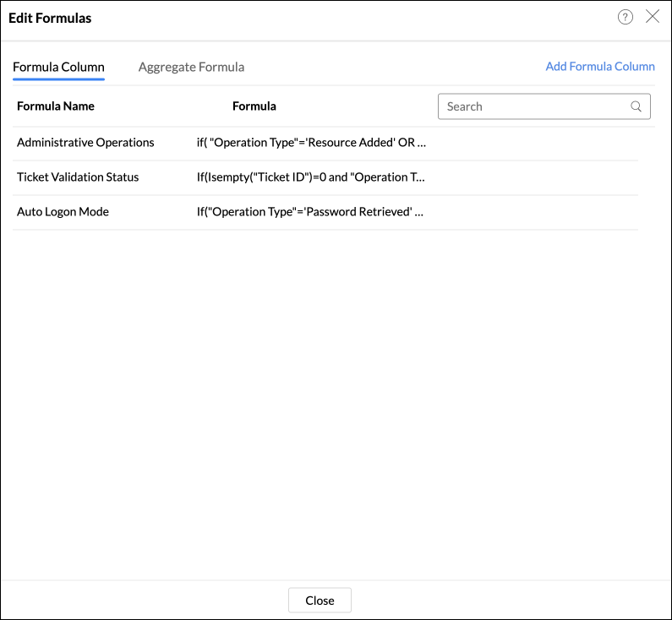Close the Edit Formulas dialog with X
This screenshot has width=672, height=620.
(x=653, y=17)
